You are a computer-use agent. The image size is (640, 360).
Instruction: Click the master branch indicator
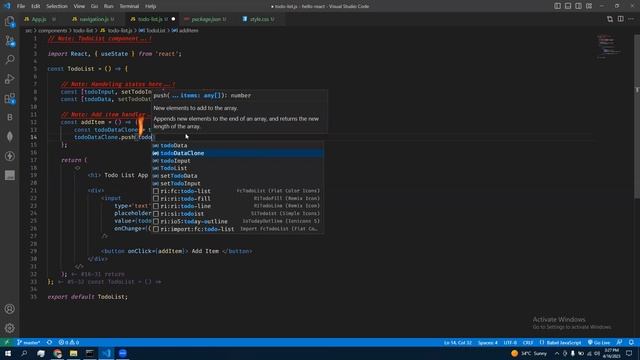pos(29,342)
